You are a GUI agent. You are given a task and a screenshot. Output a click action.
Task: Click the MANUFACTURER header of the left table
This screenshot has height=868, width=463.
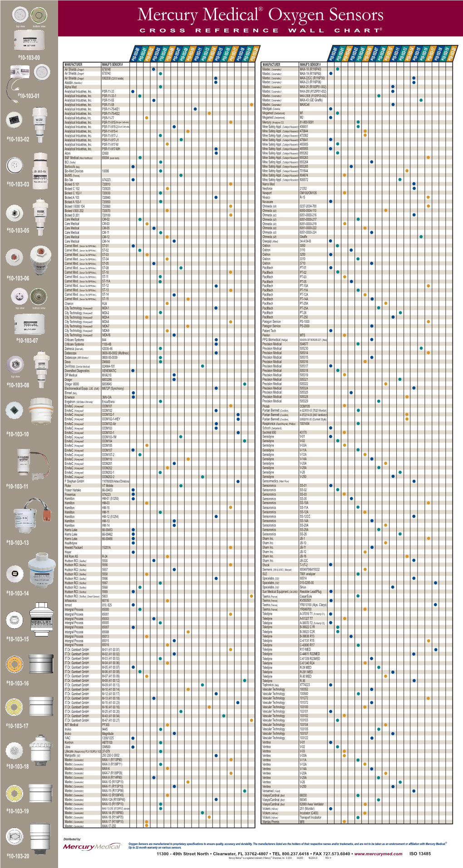click(74, 64)
